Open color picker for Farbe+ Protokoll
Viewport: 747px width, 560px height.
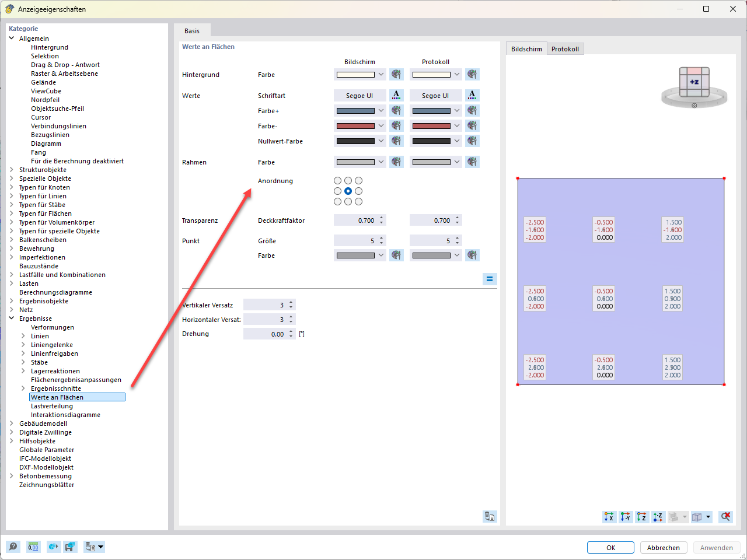click(472, 110)
